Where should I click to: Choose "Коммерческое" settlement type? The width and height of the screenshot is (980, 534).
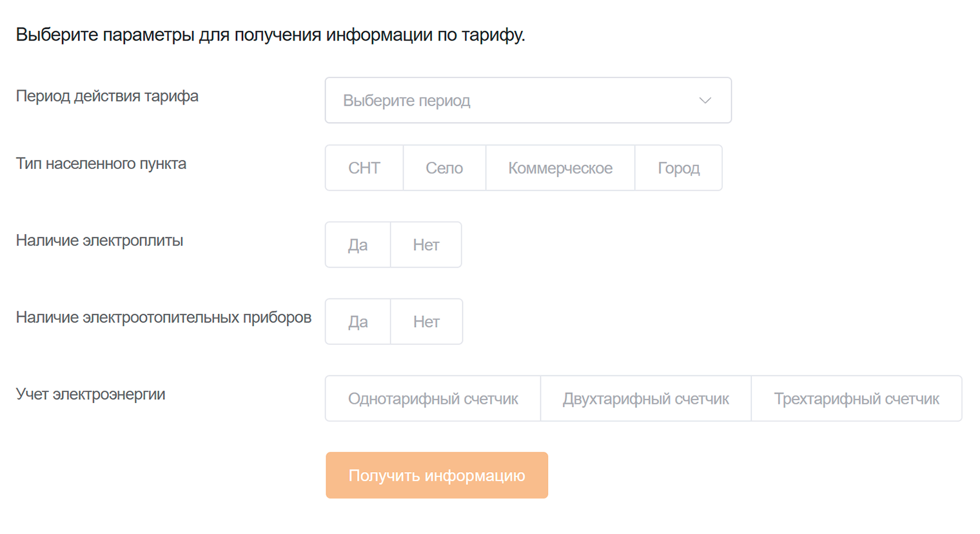[560, 168]
